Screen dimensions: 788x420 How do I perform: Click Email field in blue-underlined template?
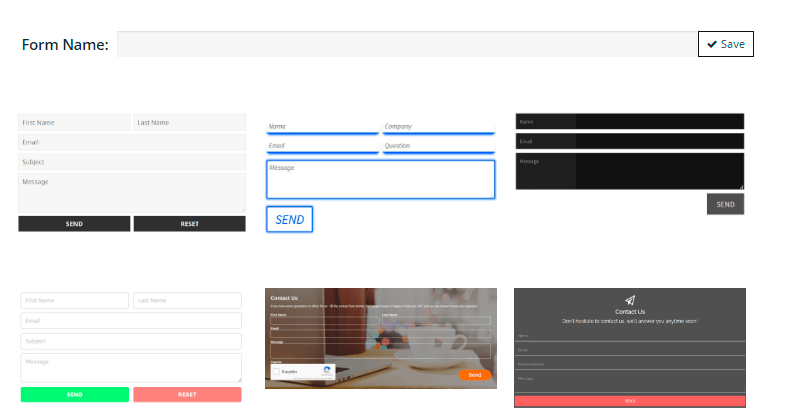coord(322,147)
